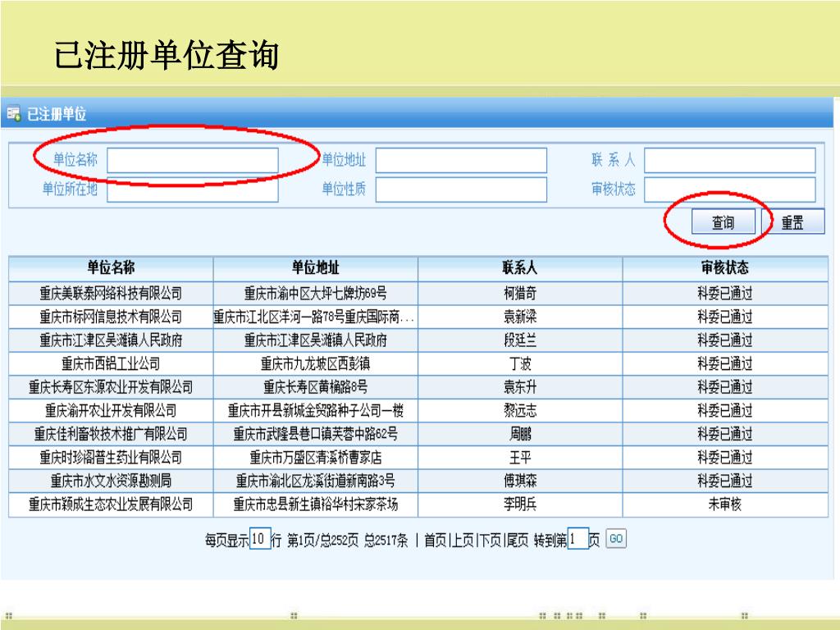Focus the 单位名称 input field

point(193,160)
